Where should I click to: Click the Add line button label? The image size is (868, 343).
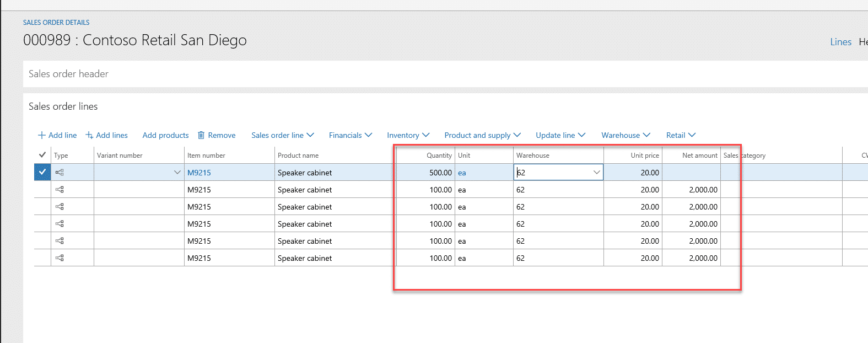point(63,135)
